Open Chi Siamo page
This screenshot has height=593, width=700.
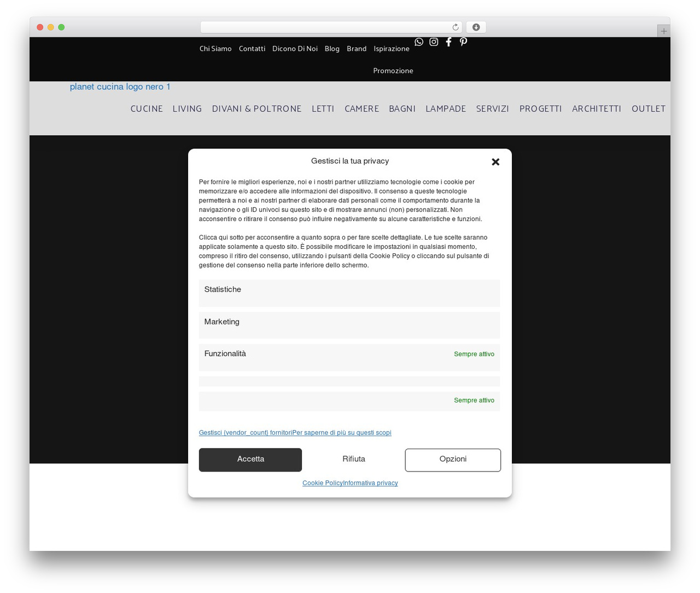point(215,49)
